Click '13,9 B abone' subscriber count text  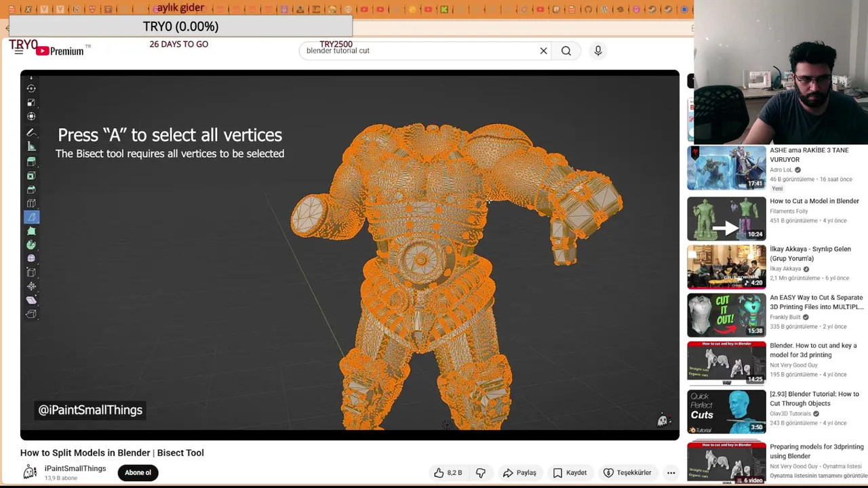[61, 478]
